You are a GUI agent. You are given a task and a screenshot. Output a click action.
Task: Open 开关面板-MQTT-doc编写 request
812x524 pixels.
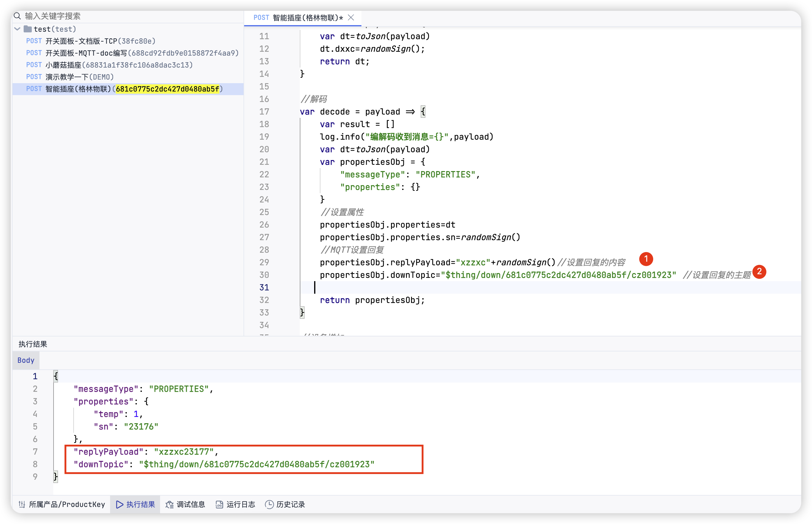click(142, 53)
